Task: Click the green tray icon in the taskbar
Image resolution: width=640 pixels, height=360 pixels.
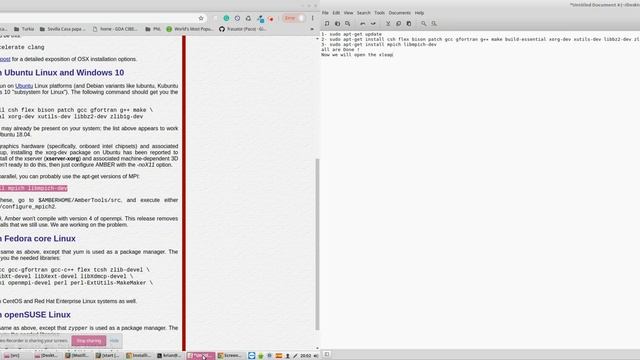Action: coord(260,356)
